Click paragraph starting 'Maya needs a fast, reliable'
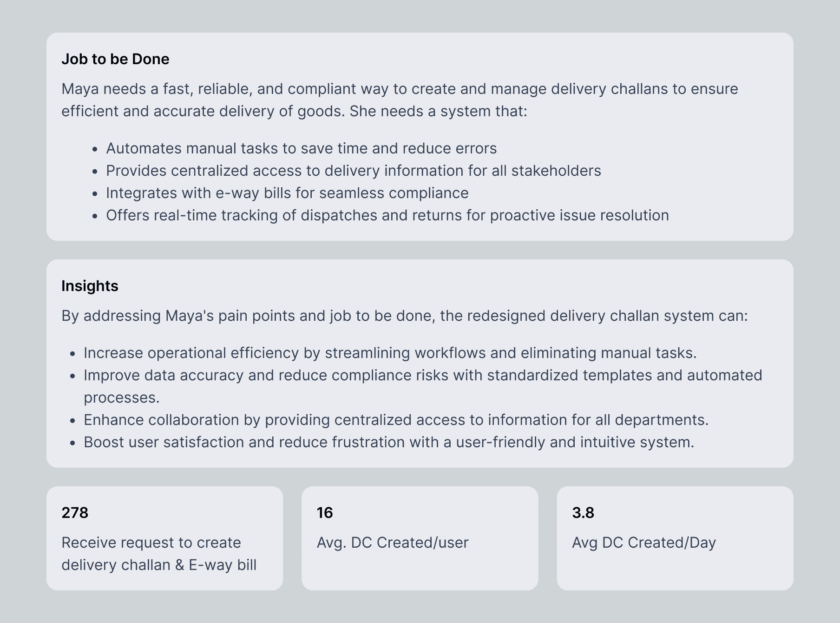Image resolution: width=840 pixels, height=623 pixels. 400,100
